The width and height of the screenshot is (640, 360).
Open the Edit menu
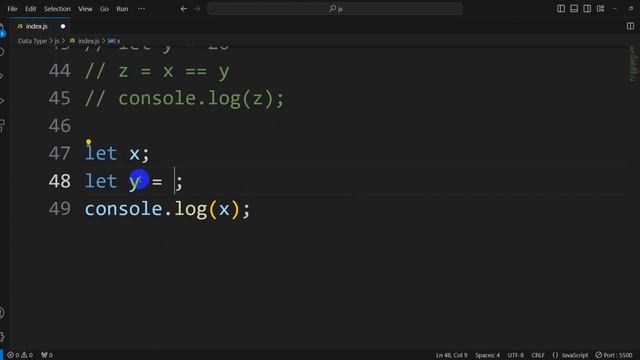pos(31,9)
